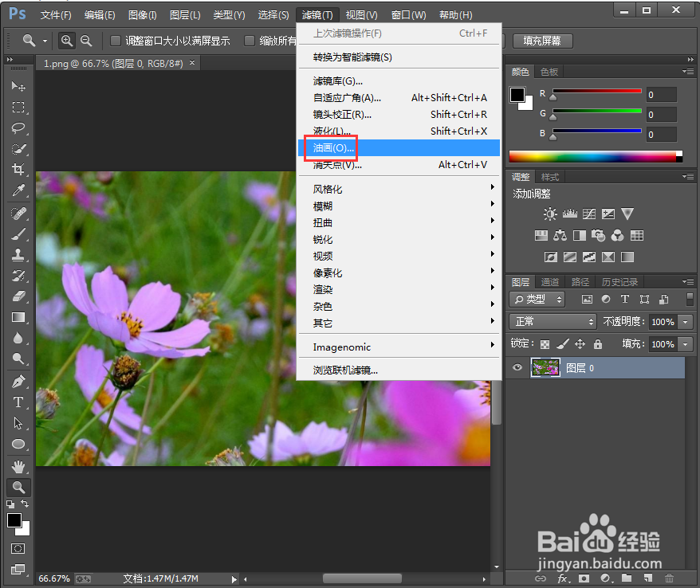Add a Brightness/Contrast adjustment

(x=550, y=214)
